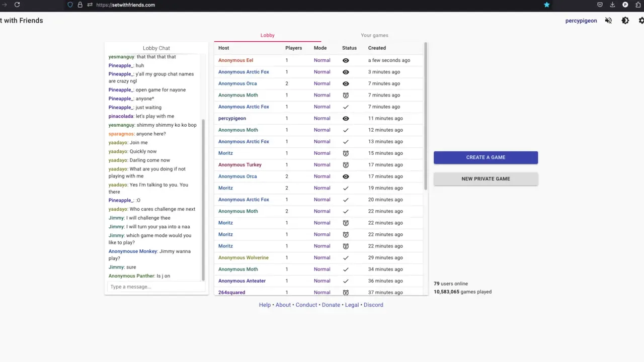This screenshot has width=644, height=362.
Task: Click the clock icon on Anonymous Turkey row
Action: click(x=346, y=165)
